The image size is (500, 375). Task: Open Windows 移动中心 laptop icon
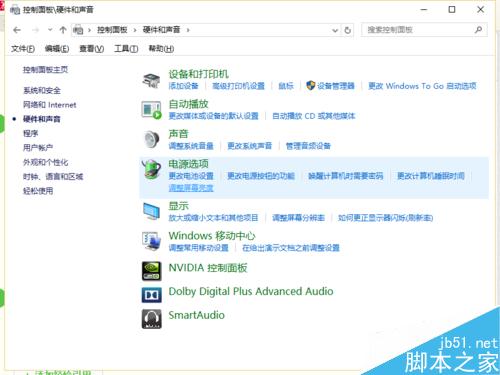151,241
